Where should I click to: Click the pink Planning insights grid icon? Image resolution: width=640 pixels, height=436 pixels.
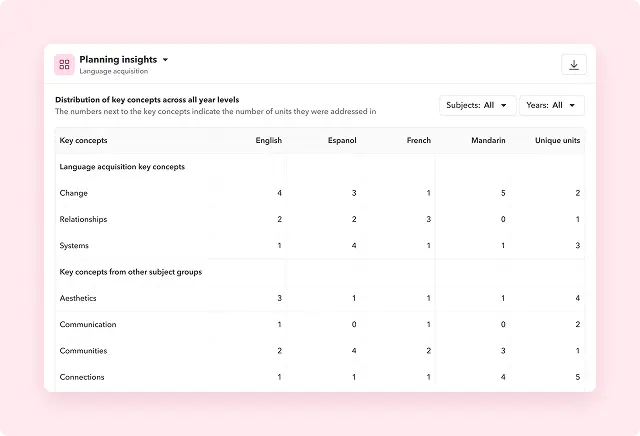click(x=64, y=65)
